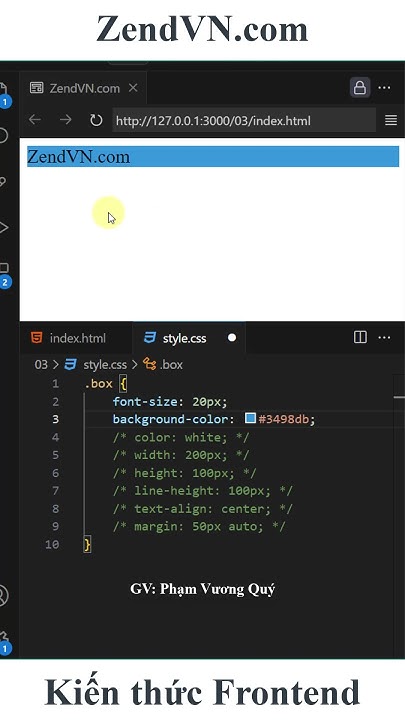The image size is (405, 720).
Task: Open the Manage gear icon with badge
Action: point(4,642)
